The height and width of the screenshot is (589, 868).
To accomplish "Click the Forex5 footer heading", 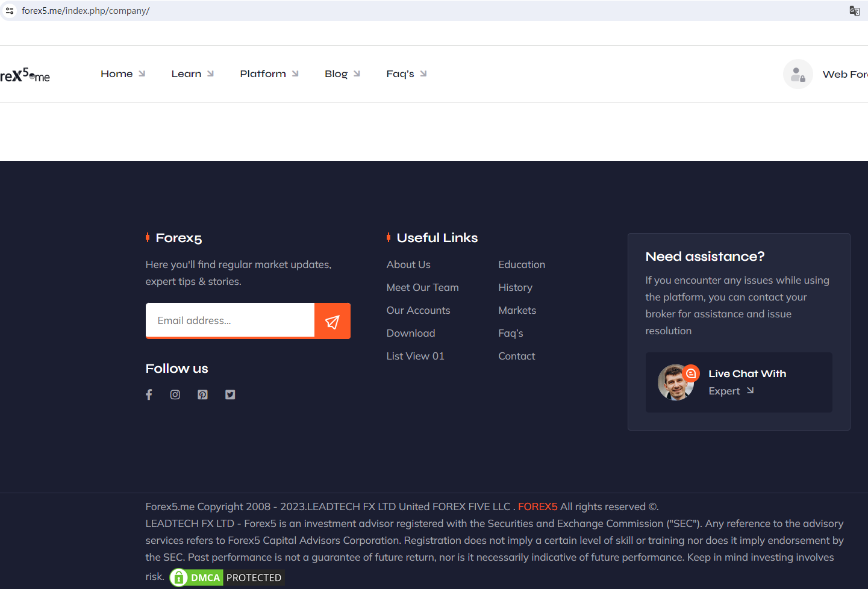I will 179,238.
